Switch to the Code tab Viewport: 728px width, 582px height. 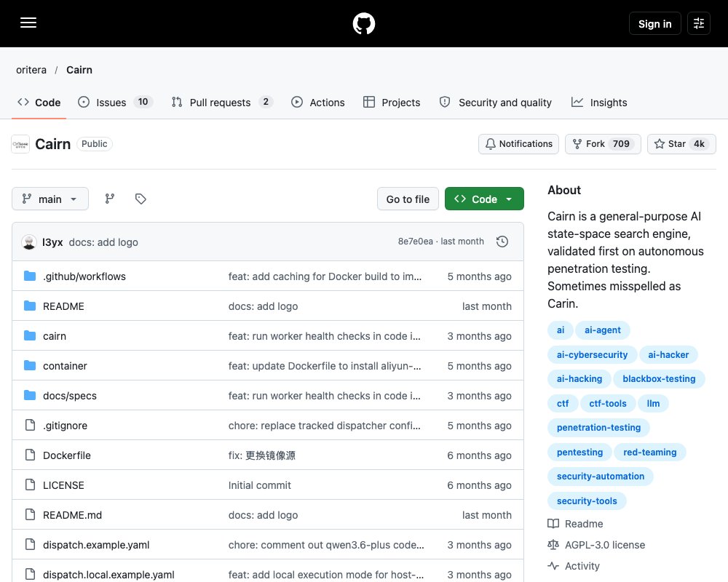(x=39, y=103)
